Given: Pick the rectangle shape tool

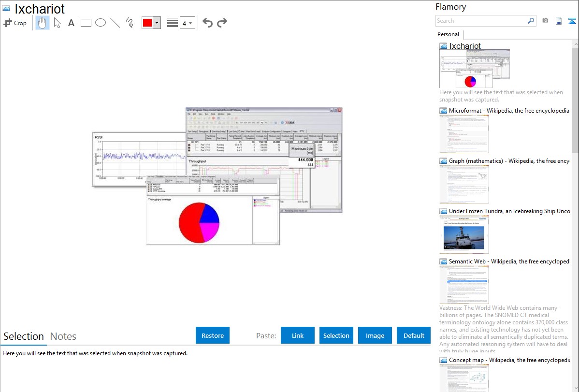Looking at the screenshot, I should (86, 23).
